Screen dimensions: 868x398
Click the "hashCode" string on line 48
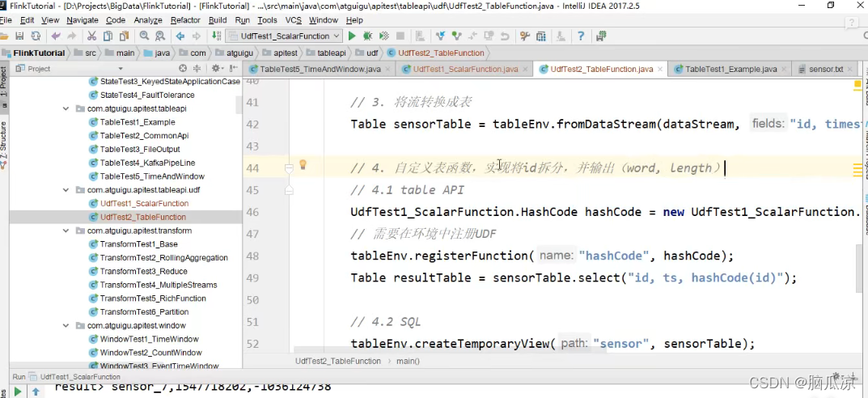[613, 256]
